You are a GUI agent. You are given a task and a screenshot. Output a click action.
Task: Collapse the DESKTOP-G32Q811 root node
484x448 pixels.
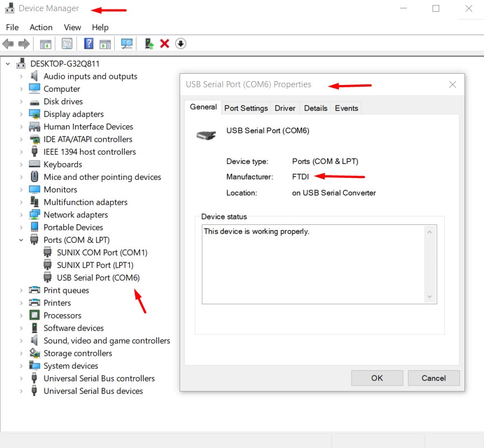pos(8,64)
